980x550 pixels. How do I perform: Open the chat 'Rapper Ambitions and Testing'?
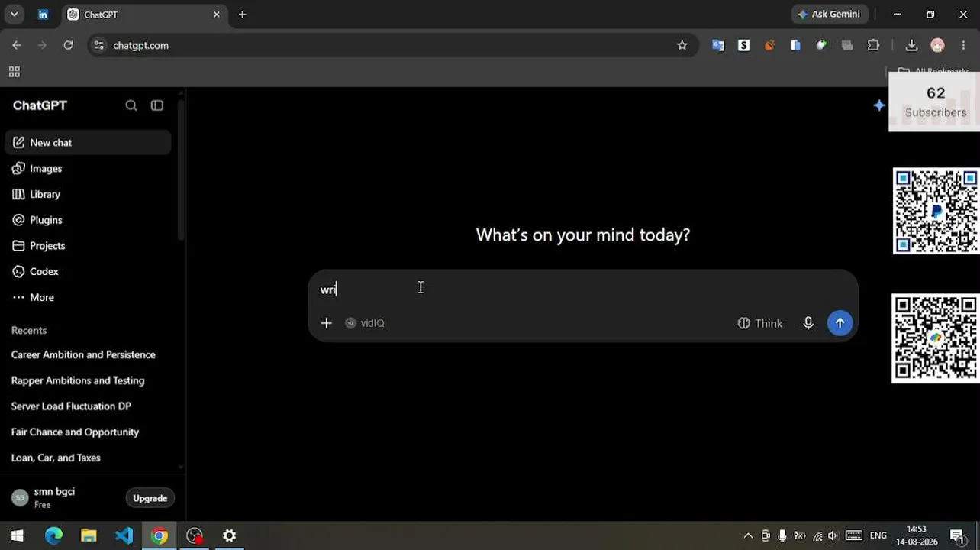[x=78, y=380]
